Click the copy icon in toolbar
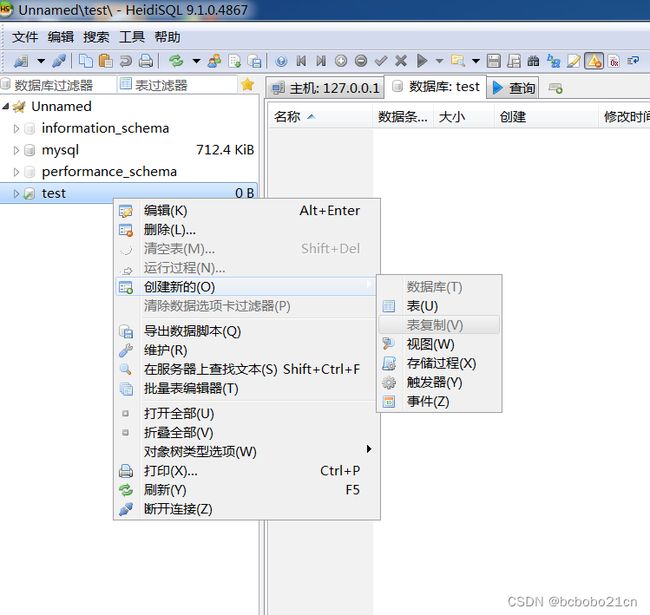The height and width of the screenshot is (615, 650). click(x=86, y=61)
